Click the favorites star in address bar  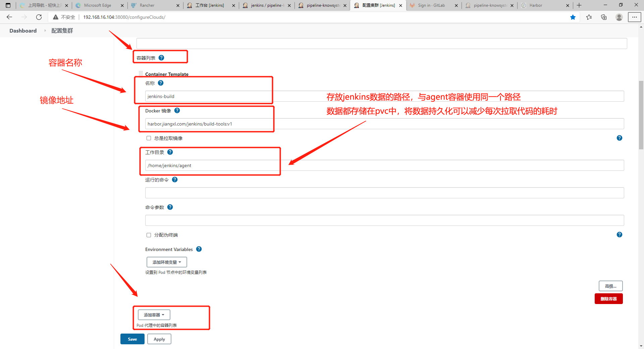click(573, 17)
